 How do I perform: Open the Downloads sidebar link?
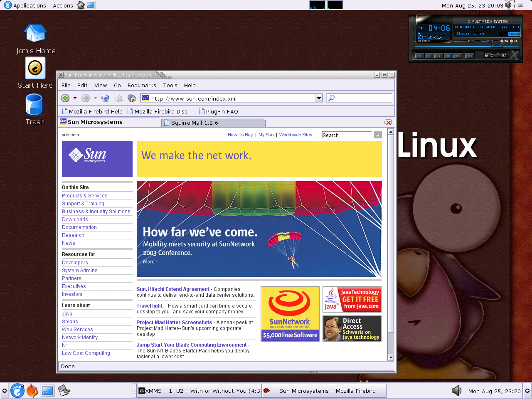[75, 219]
